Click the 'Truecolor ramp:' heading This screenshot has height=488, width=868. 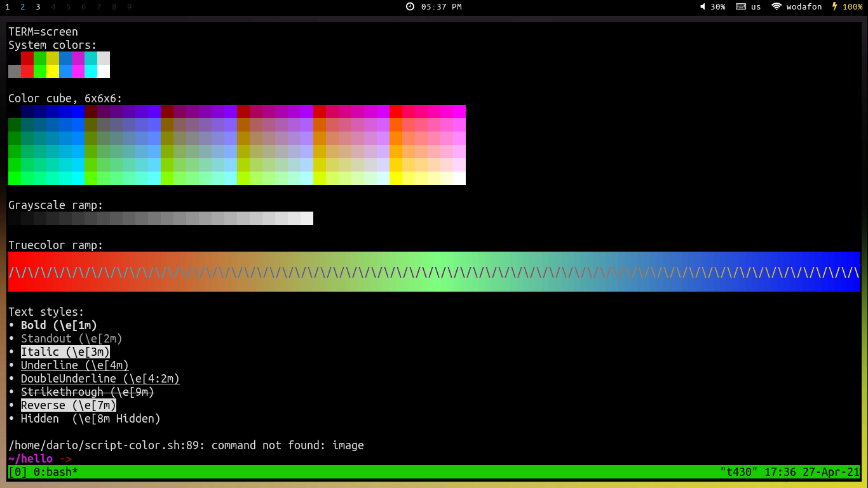click(56, 245)
